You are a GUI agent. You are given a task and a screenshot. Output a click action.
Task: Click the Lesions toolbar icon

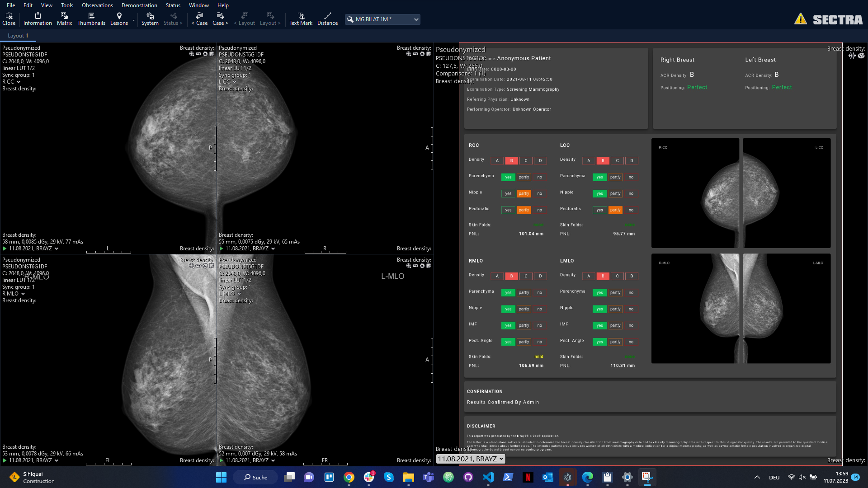[x=119, y=19]
